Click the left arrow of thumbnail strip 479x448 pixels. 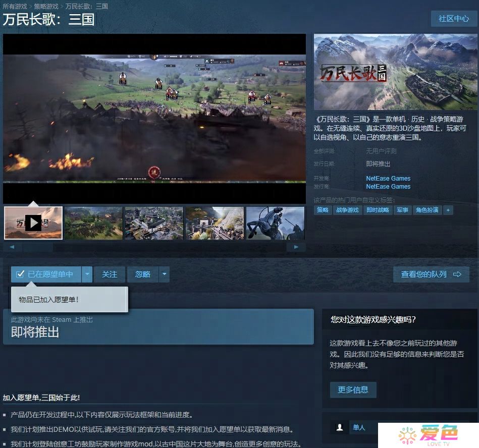pos(12,247)
